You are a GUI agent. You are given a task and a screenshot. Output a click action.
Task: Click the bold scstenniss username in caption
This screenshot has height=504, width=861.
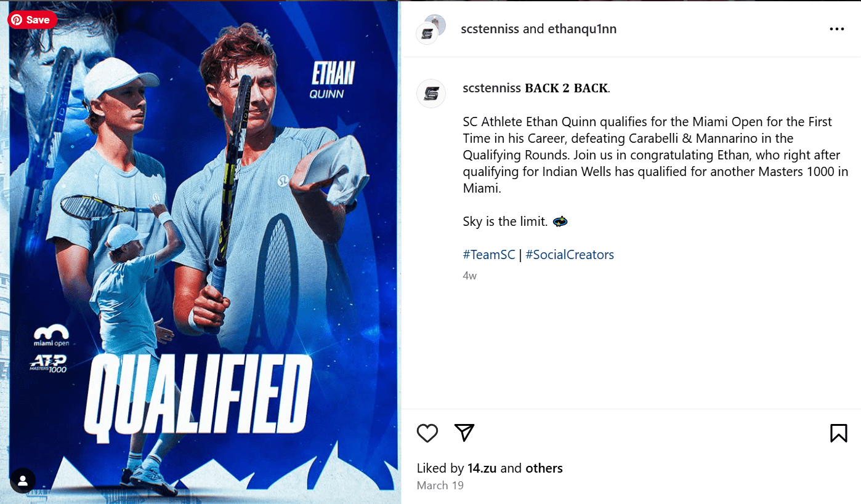coord(491,88)
